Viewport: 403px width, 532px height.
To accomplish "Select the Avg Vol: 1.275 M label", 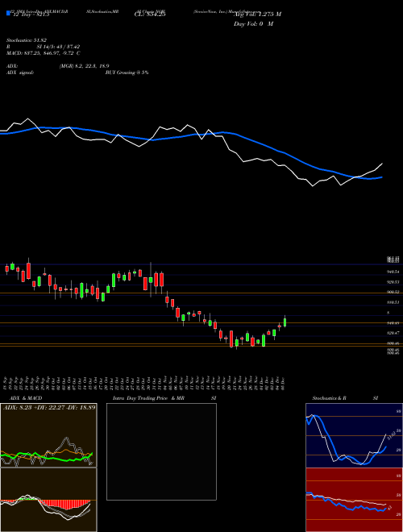I will 257,15.
